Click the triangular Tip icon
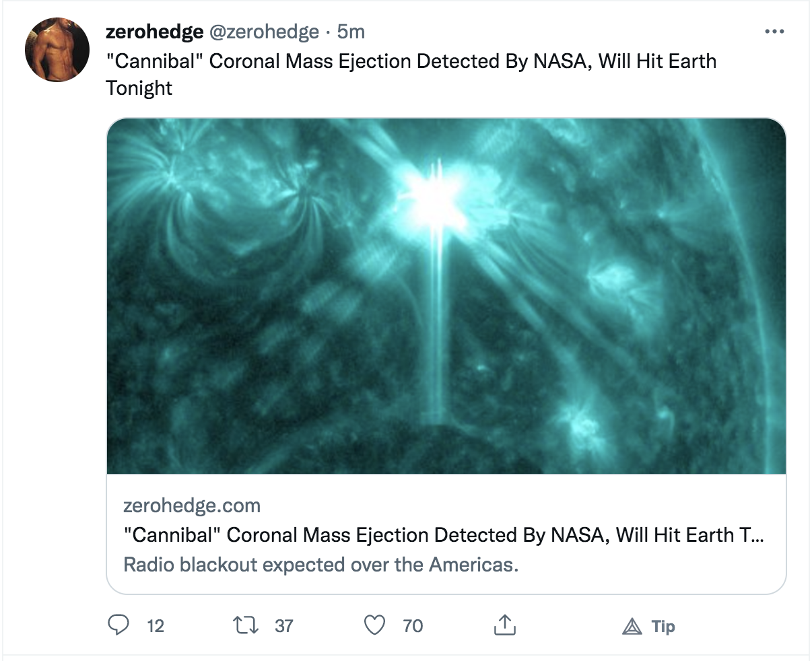Image resolution: width=812 pixels, height=661 pixels. 632,627
